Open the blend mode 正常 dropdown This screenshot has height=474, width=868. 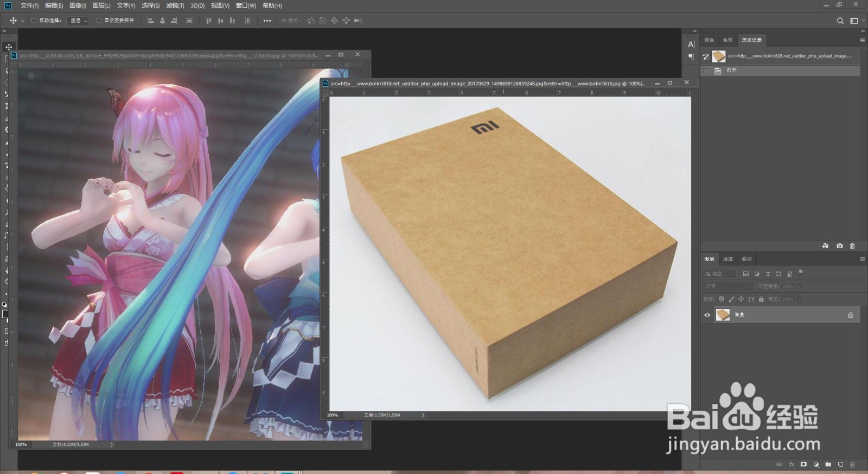(728, 286)
